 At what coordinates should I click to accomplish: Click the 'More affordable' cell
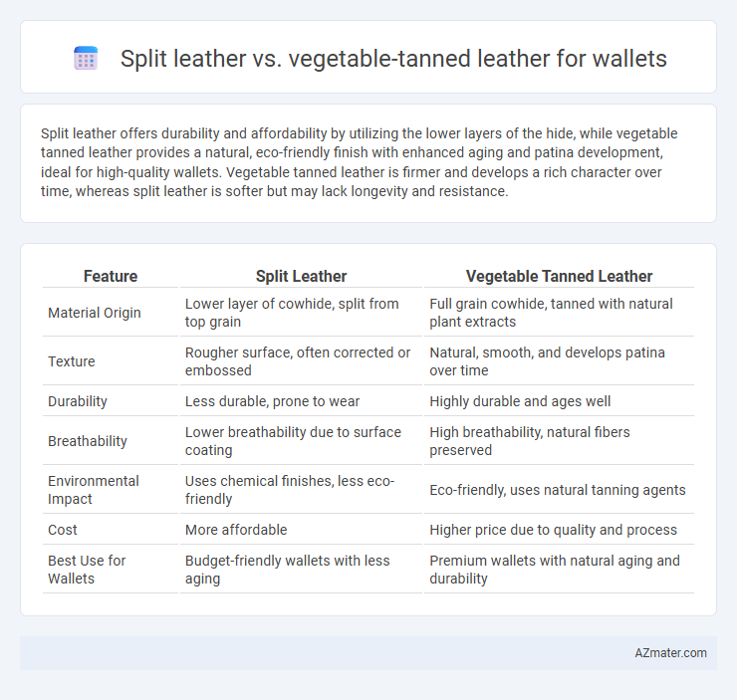click(236, 530)
